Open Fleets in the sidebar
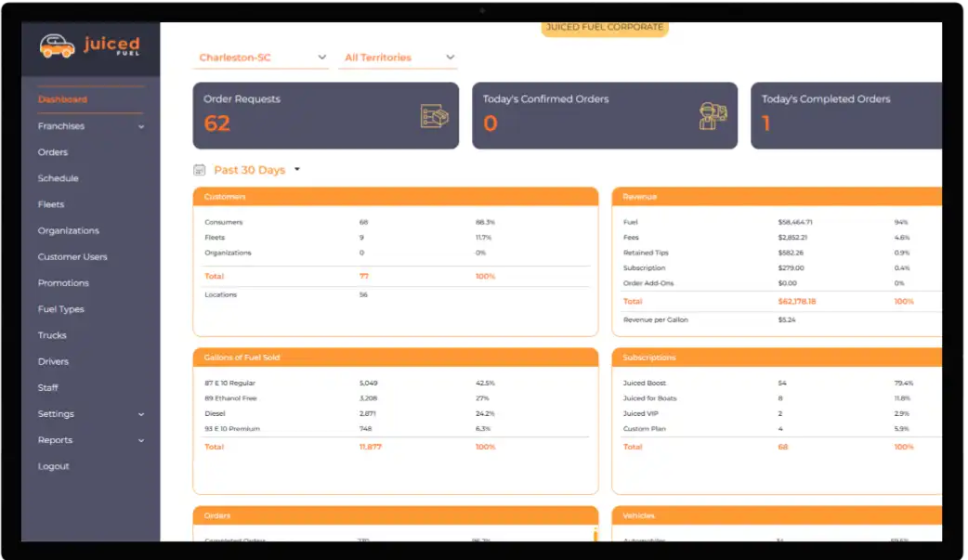Viewport: 968px width, 560px height. 50,204
